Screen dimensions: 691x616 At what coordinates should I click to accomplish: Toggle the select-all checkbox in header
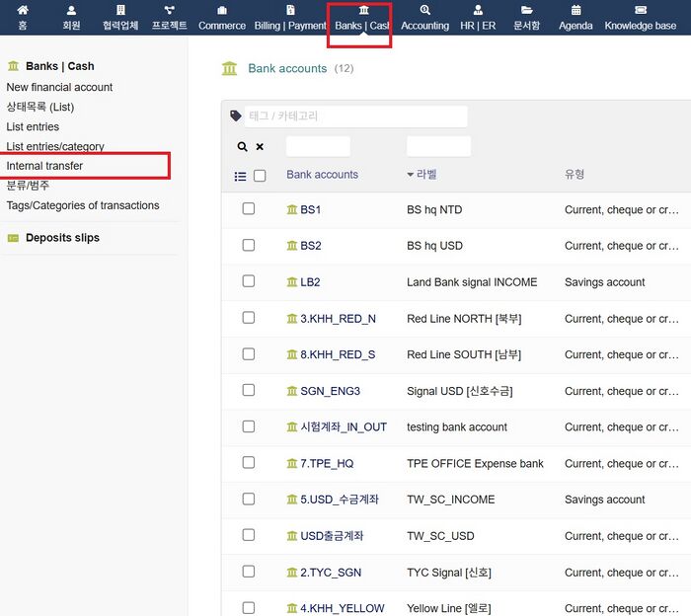click(x=260, y=176)
